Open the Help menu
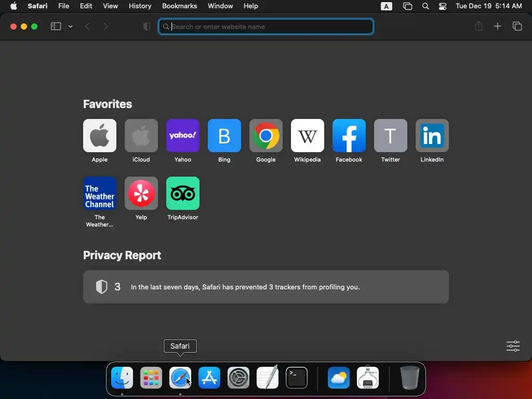This screenshot has width=532, height=399. (251, 6)
